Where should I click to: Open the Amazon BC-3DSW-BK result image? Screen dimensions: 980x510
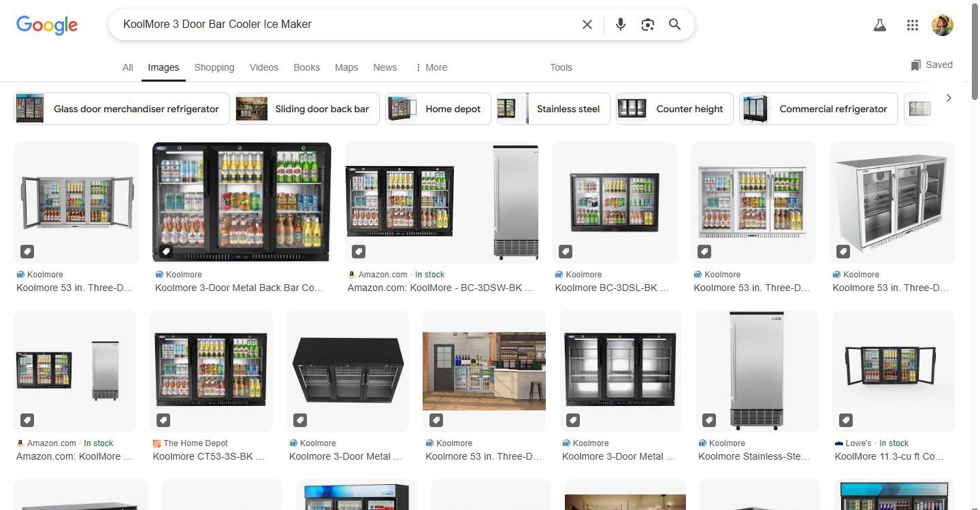click(442, 202)
